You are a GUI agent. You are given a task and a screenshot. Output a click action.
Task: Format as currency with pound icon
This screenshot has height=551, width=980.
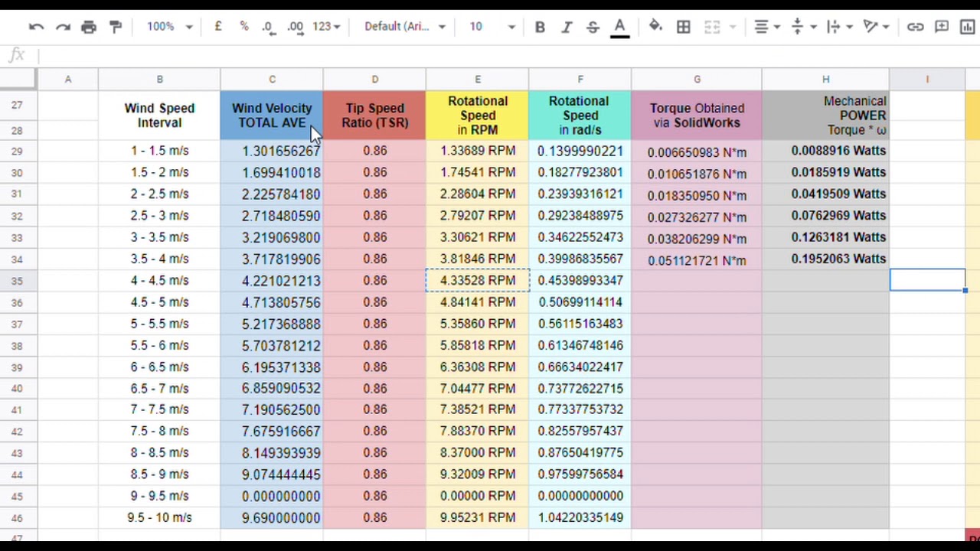(218, 27)
